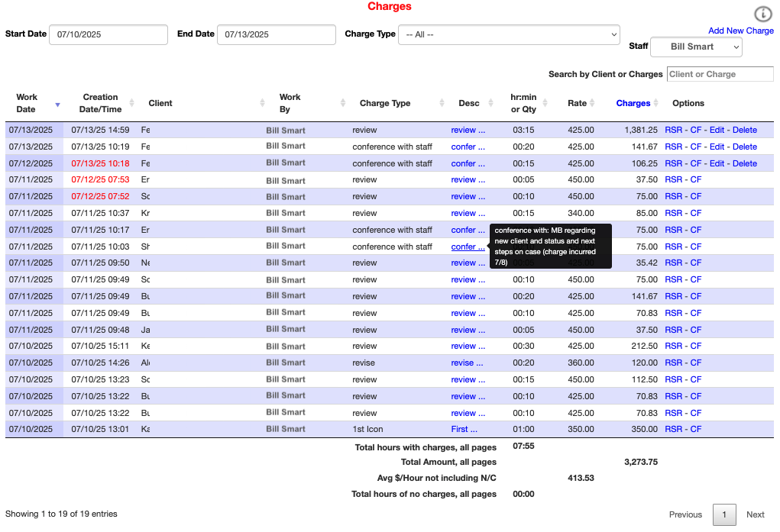Viewport: 780px width, 532px height.
Task: Open revise description for 07/10/25 14:26
Action: [x=467, y=363]
